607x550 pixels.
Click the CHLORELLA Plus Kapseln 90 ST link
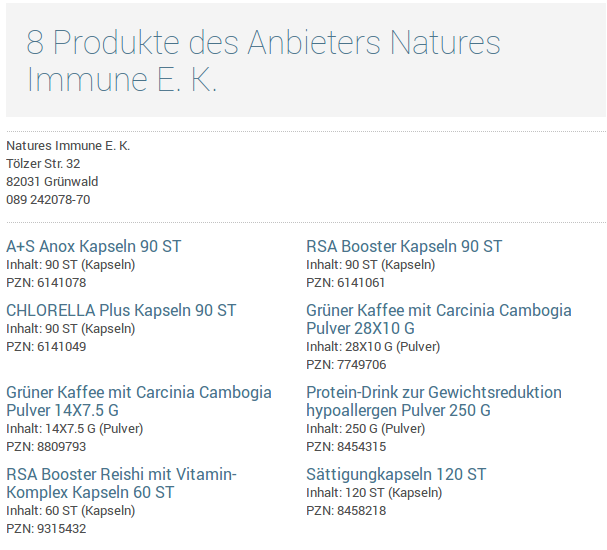pyautogui.click(x=121, y=310)
